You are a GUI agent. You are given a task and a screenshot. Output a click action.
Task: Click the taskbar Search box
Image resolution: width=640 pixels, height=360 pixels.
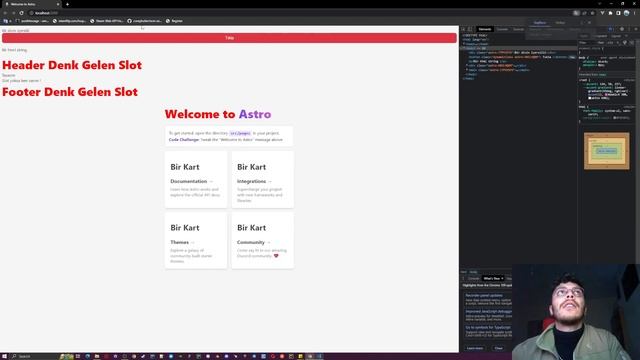[x=34, y=356]
